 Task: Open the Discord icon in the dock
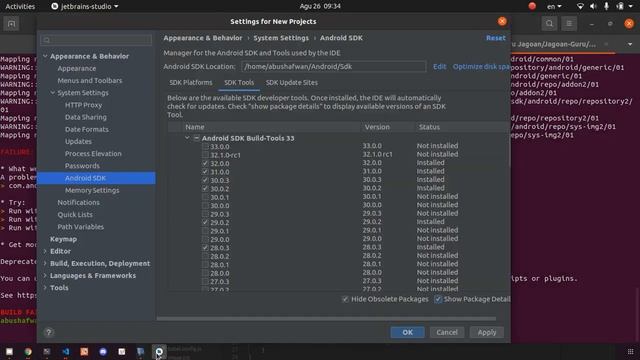(x=103, y=351)
